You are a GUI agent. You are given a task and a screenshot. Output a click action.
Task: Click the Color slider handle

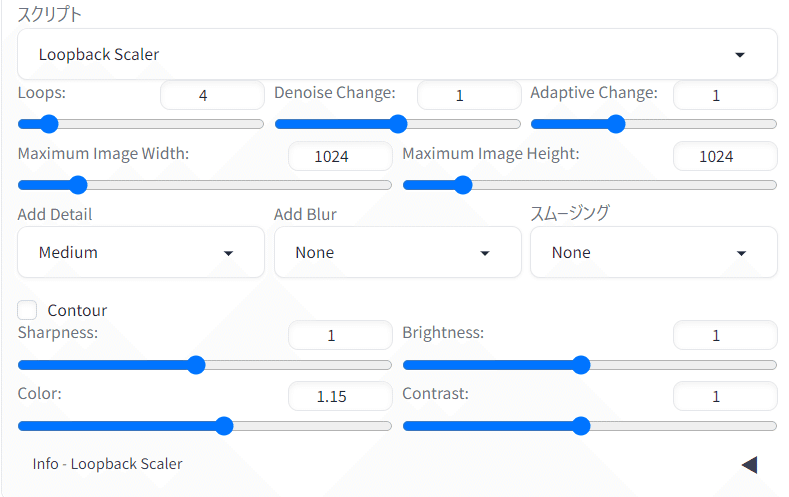[x=224, y=426]
